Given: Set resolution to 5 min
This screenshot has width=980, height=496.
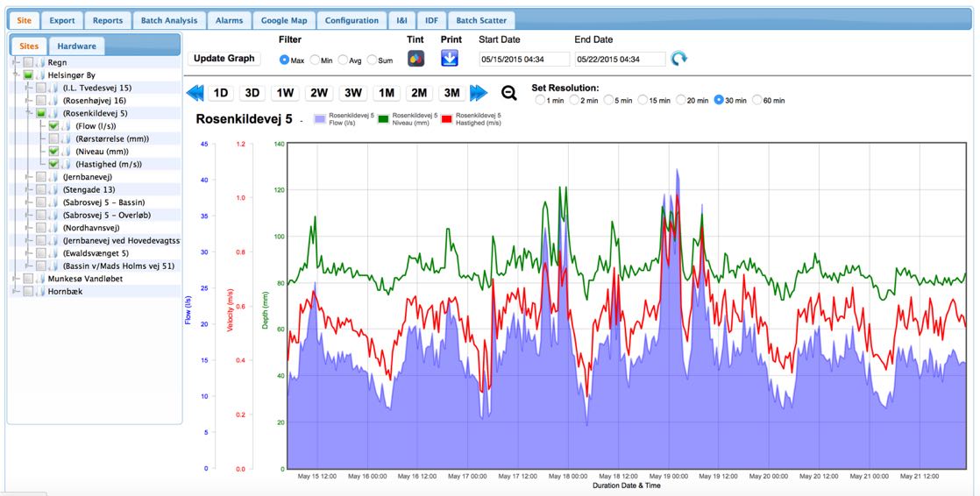Looking at the screenshot, I should pos(608,100).
